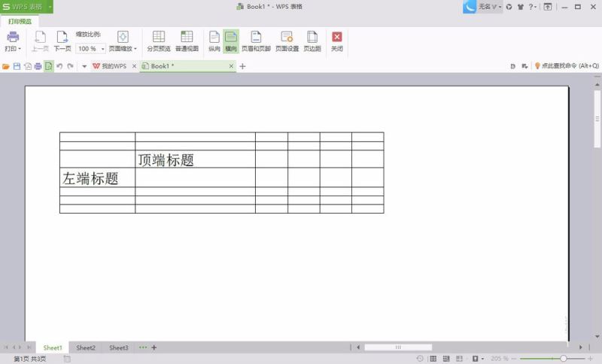Image resolution: width=602 pixels, height=364 pixels.
Task: Switch to Sheet2 tab
Action: 86,347
